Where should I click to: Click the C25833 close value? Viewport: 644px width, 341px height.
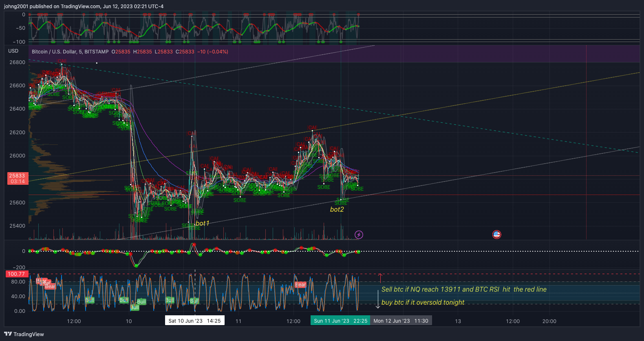tap(185, 52)
